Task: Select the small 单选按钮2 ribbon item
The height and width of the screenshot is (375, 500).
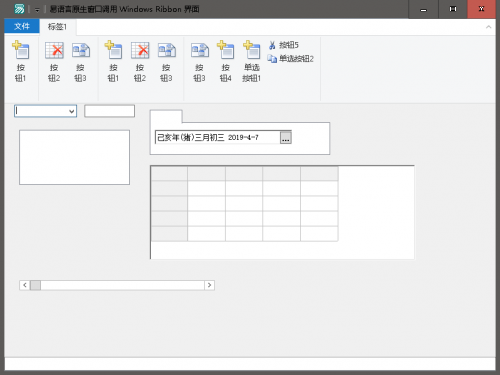Action: click(x=290, y=59)
